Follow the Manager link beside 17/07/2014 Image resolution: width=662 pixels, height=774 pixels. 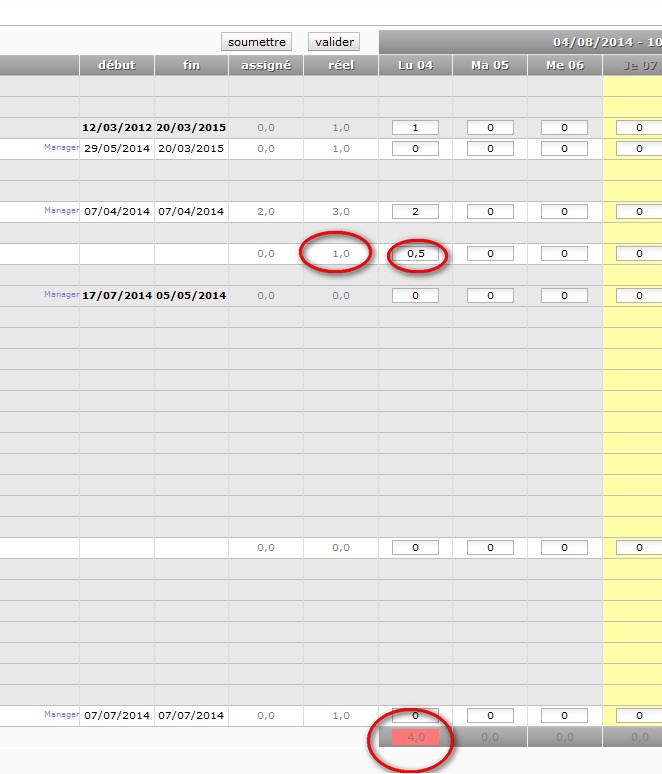[x=61, y=295]
